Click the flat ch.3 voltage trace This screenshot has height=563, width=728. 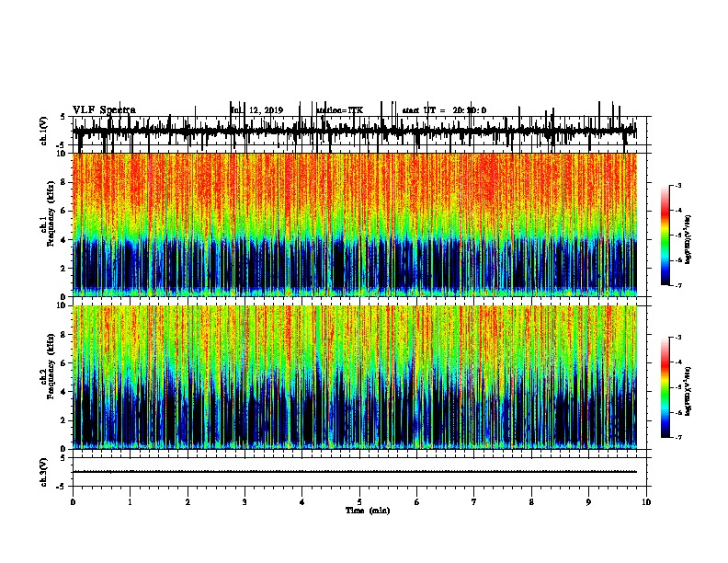[355, 472]
